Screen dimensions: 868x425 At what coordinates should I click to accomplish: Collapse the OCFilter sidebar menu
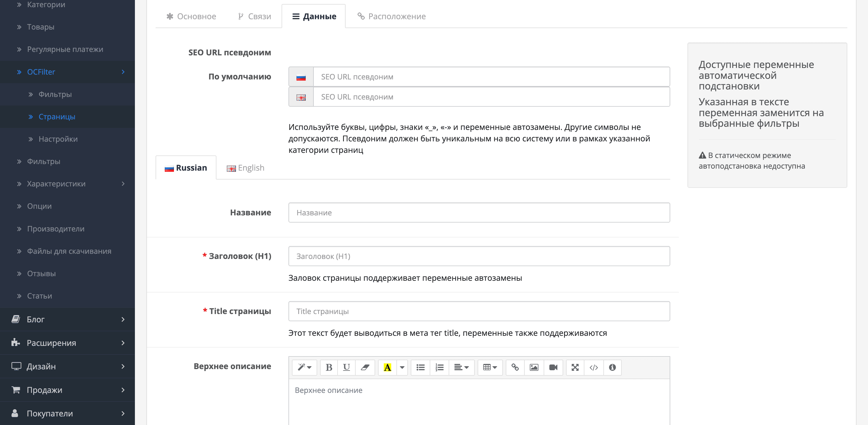tap(67, 72)
